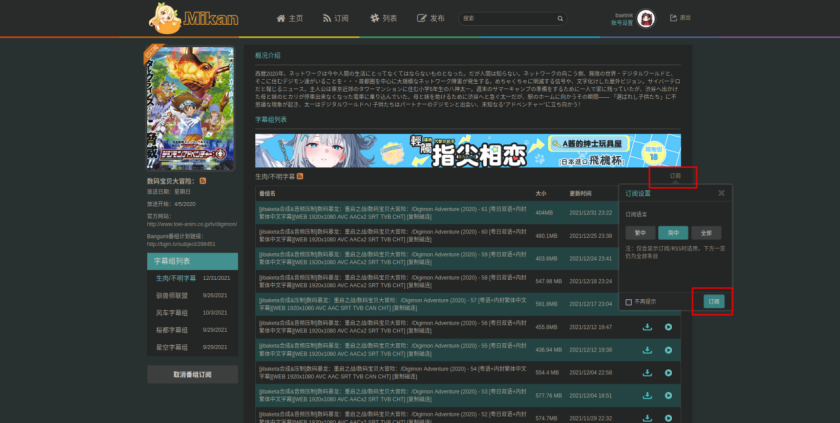Select 简中 subscription language
Screen dimensions: 840x423
point(673,233)
